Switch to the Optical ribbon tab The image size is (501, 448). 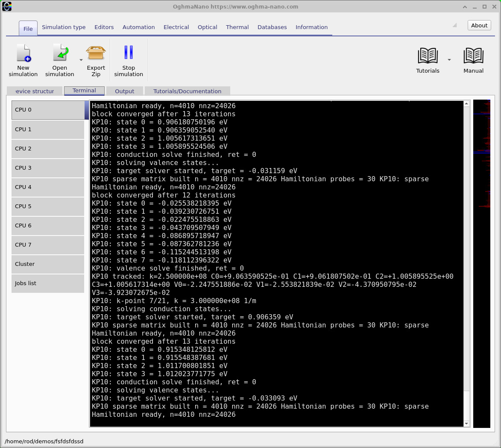click(x=208, y=27)
